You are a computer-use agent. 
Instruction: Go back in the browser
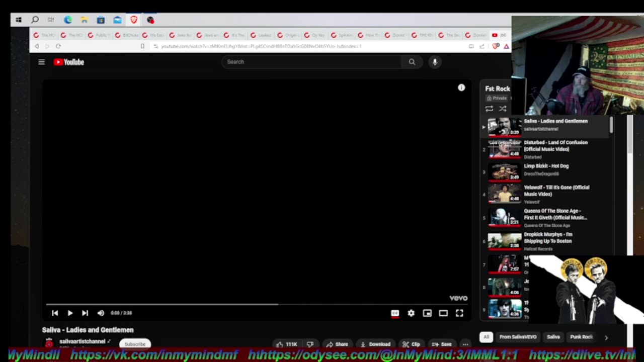[x=37, y=46]
